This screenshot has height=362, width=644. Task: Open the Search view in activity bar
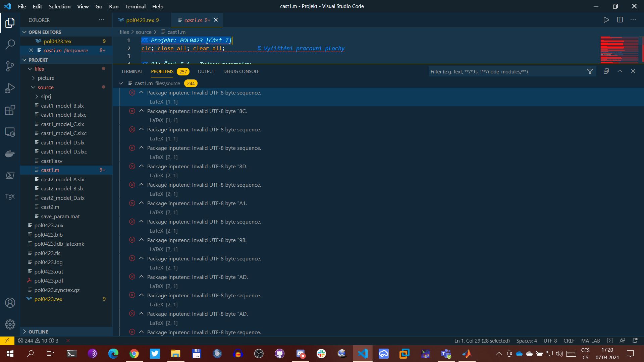pos(10,44)
